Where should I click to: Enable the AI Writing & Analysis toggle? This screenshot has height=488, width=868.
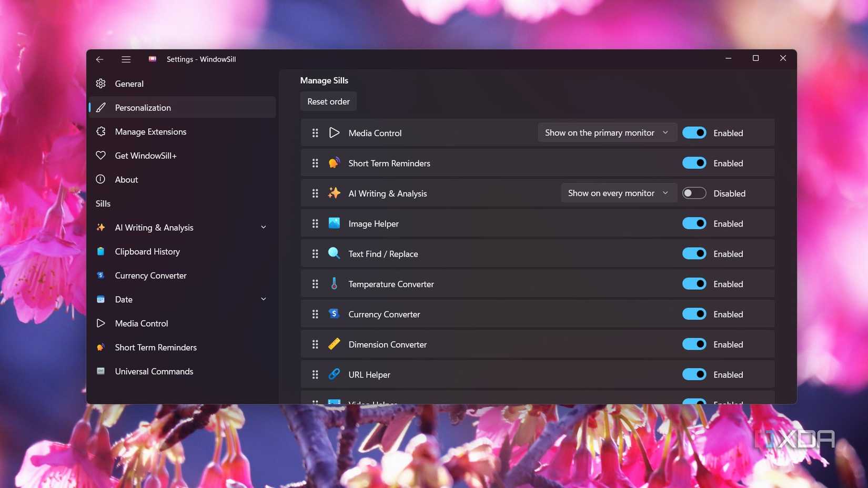point(694,194)
